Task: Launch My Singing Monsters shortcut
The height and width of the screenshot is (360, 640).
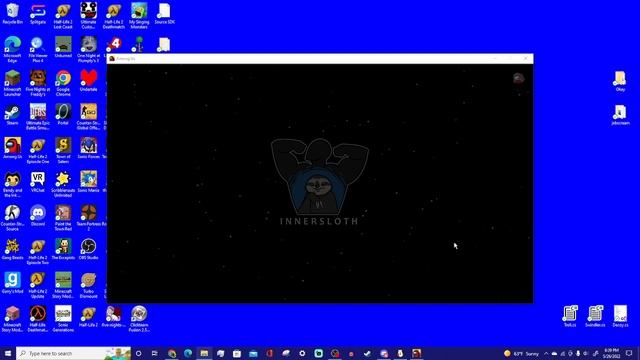Action: point(139,16)
